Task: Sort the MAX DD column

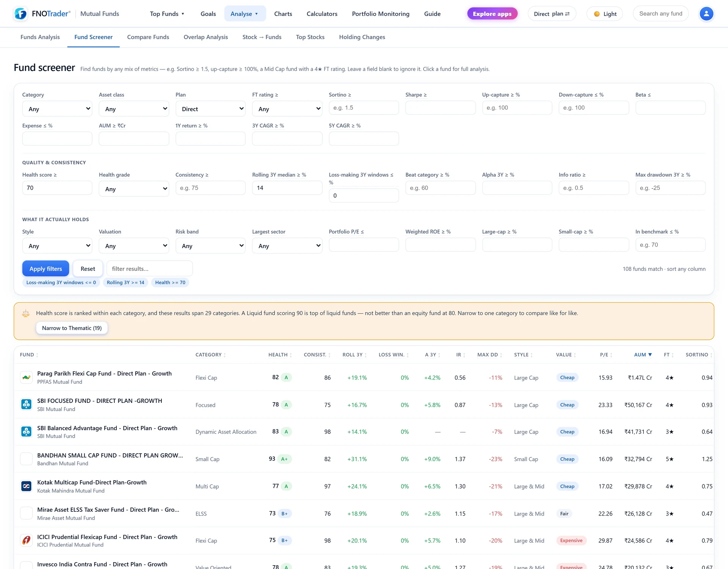Action: tap(490, 355)
